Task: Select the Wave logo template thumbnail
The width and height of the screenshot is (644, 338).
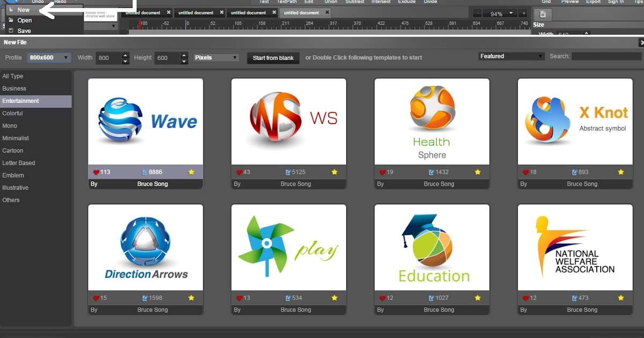Action: pos(145,122)
